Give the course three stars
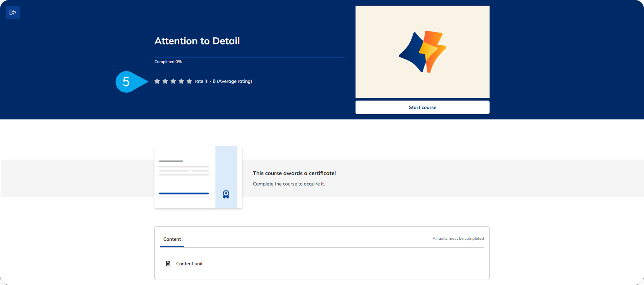Screen dimensions: 644x285 click(x=173, y=81)
